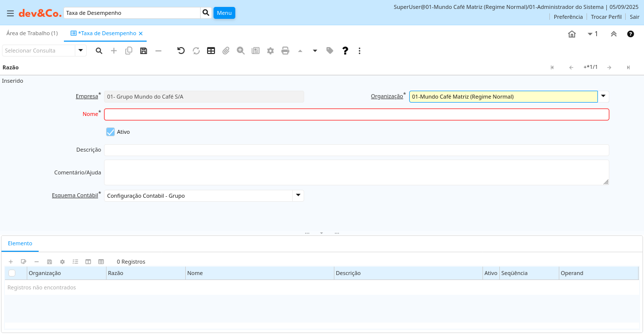Viewport: 644px width, 334px height.
Task: Open the attachment paperclip icon
Action: (226, 51)
